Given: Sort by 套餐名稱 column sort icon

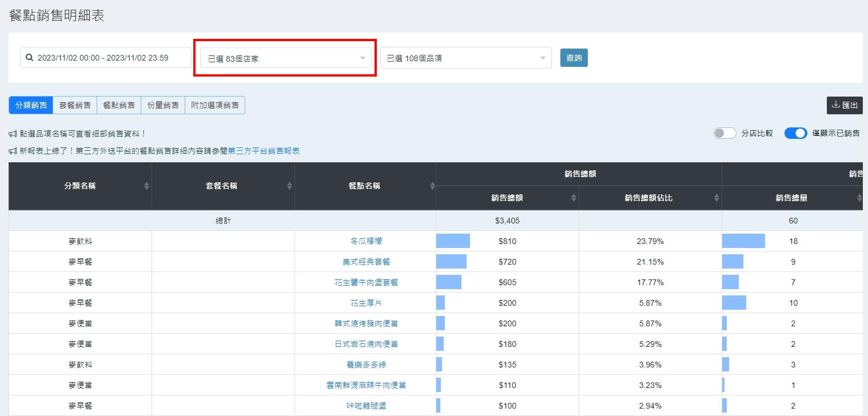Looking at the screenshot, I should [289, 186].
